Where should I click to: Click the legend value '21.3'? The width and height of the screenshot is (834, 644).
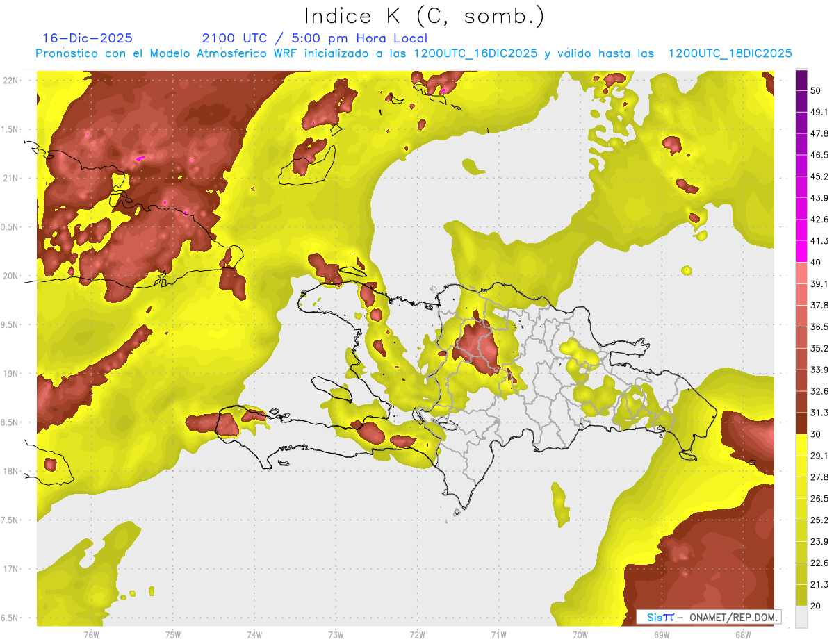tap(819, 585)
